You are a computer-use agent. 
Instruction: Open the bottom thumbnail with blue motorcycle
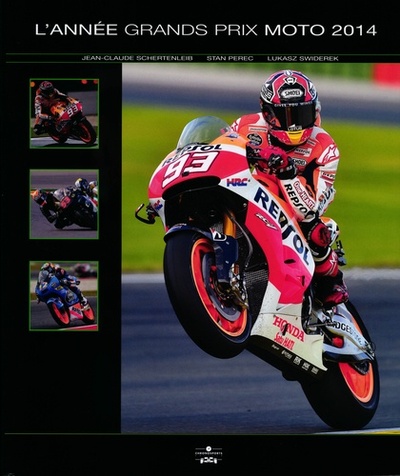tap(64, 296)
